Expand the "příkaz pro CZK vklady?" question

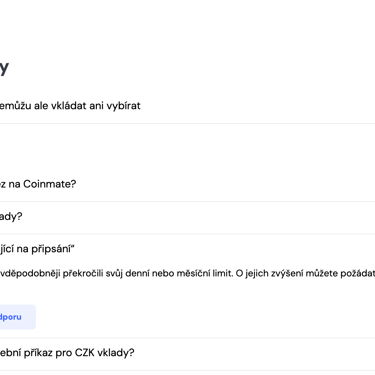tap(187, 353)
